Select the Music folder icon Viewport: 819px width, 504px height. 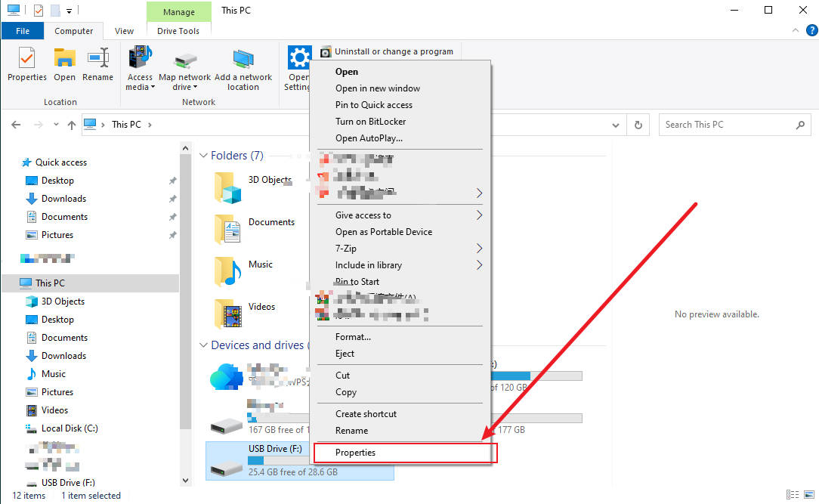227,270
